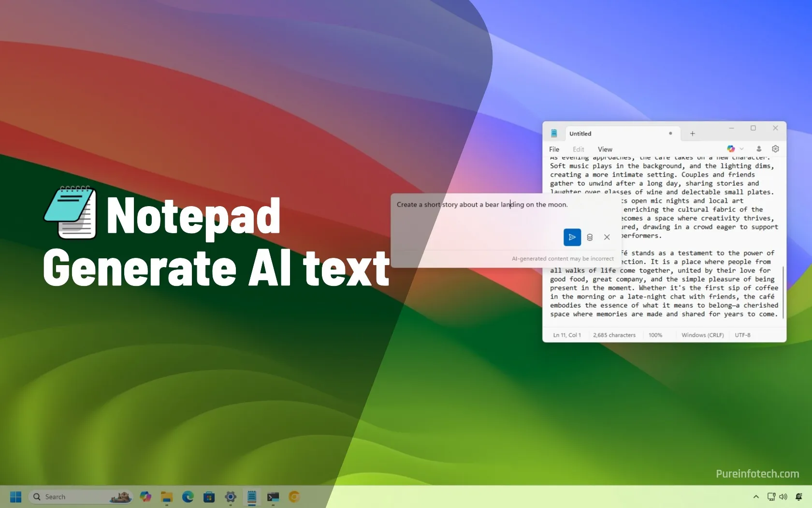This screenshot has height=508, width=812.
Task: Send the AI prompt with the blue arrow button
Action: 572,237
